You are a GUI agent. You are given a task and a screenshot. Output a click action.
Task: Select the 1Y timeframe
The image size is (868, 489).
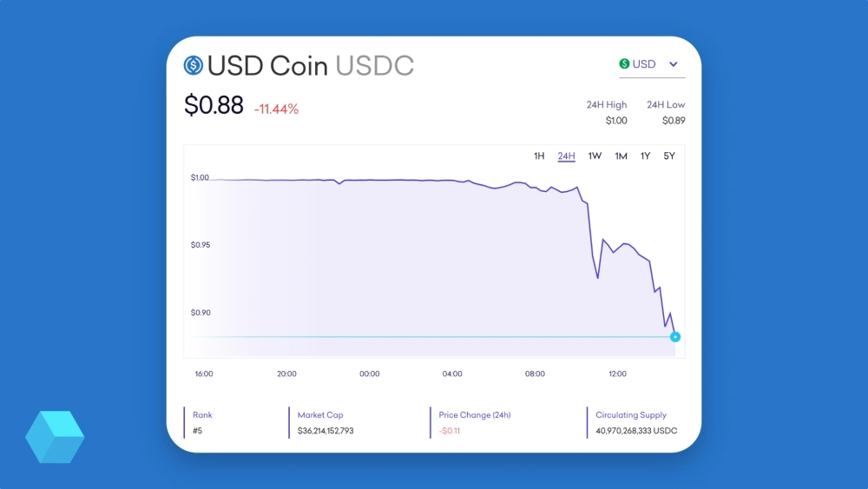pyautogui.click(x=645, y=156)
